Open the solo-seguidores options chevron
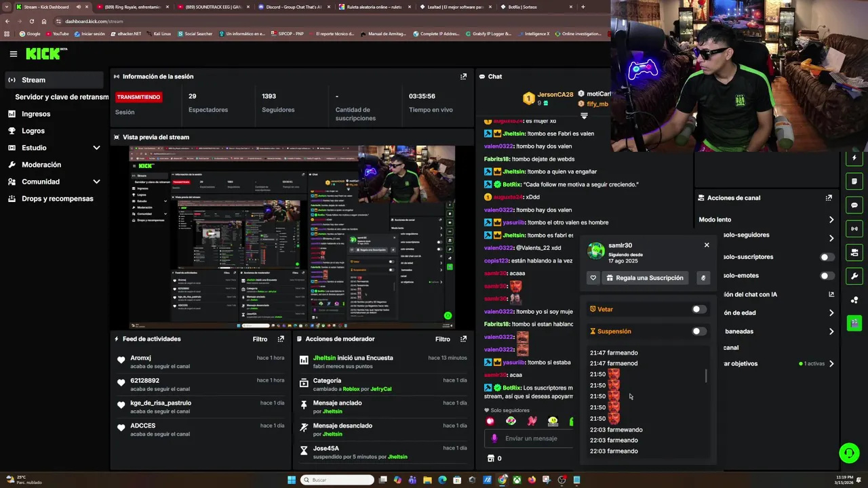Screen dimensions: 868x488 pyautogui.click(x=831, y=238)
